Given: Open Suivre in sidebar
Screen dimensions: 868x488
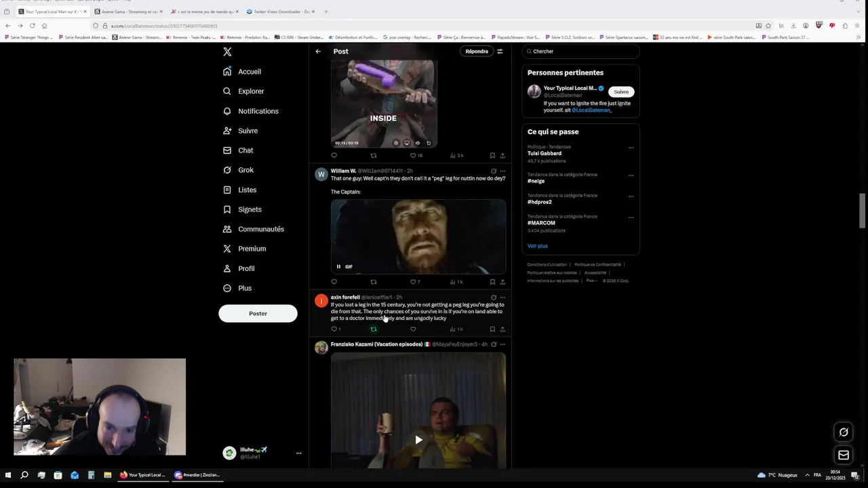Looking at the screenshot, I should 240,131.
